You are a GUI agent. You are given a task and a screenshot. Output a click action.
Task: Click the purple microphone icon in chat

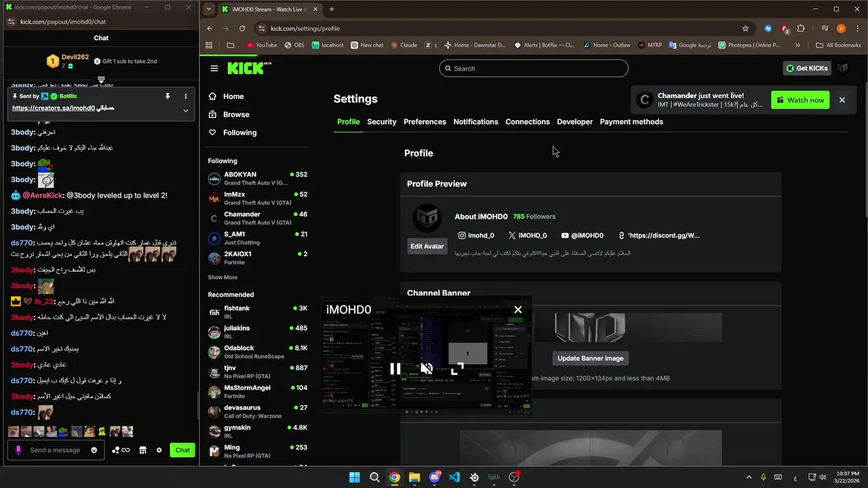(x=18, y=450)
